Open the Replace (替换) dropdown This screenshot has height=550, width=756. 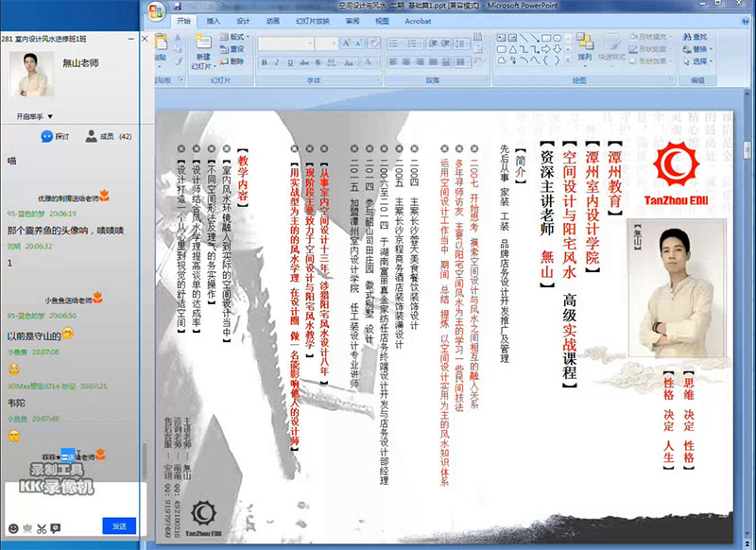tap(697, 49)
